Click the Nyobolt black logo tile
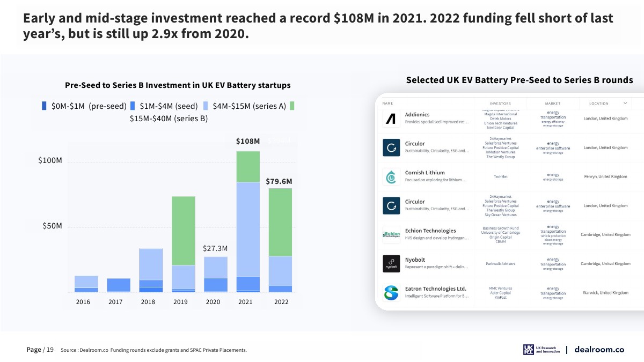644x362 pixels. click(x=391, y=263)
